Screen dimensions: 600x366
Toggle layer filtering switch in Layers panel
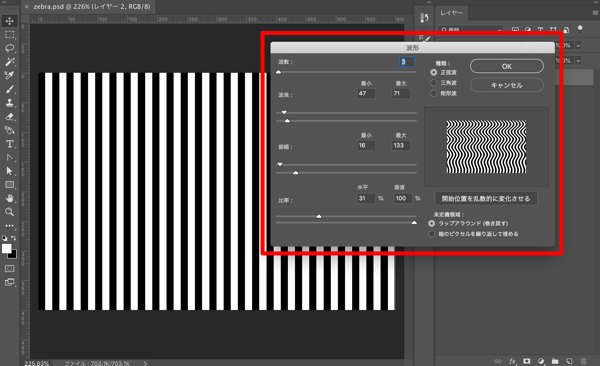point(580,29)
